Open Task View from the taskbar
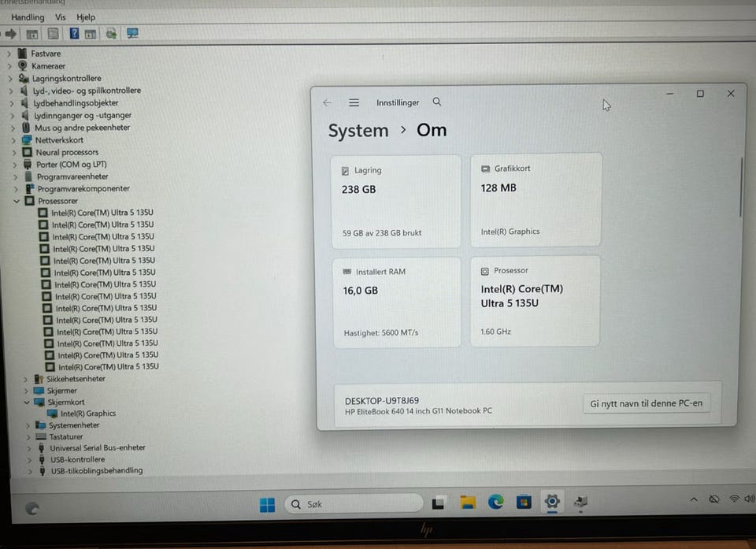The height and width of the screenshot is (549, 756). pos(438,503)
